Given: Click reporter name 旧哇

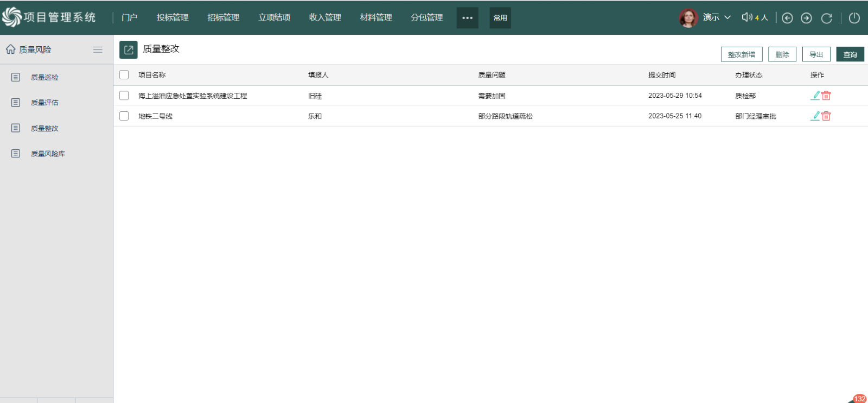Looking at the screenshot, I should 315,96.
